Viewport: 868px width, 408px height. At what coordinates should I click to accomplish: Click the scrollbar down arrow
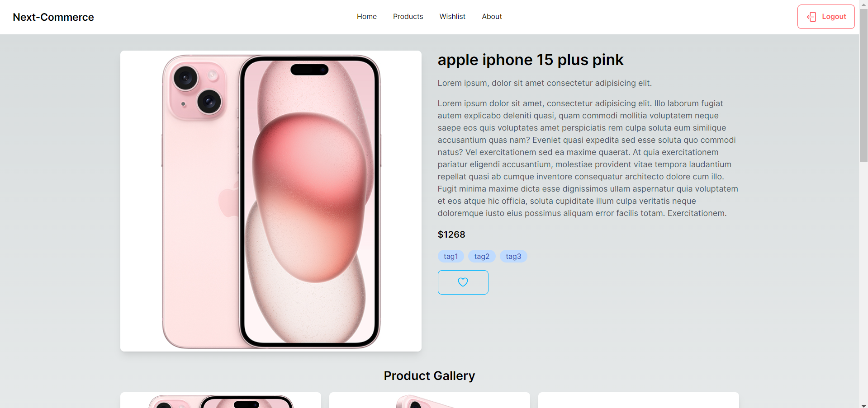(863, 405)
